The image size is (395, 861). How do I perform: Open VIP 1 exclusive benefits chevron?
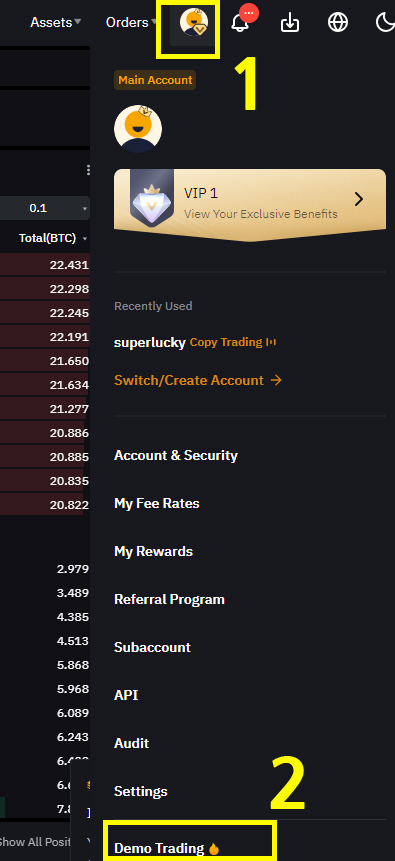point(359,199)
